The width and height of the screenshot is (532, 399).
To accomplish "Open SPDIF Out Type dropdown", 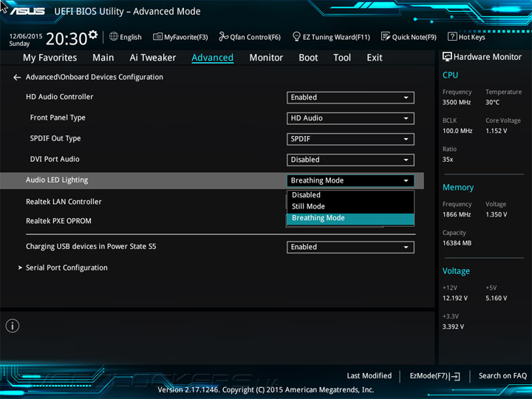I will [x=350, y=139].
